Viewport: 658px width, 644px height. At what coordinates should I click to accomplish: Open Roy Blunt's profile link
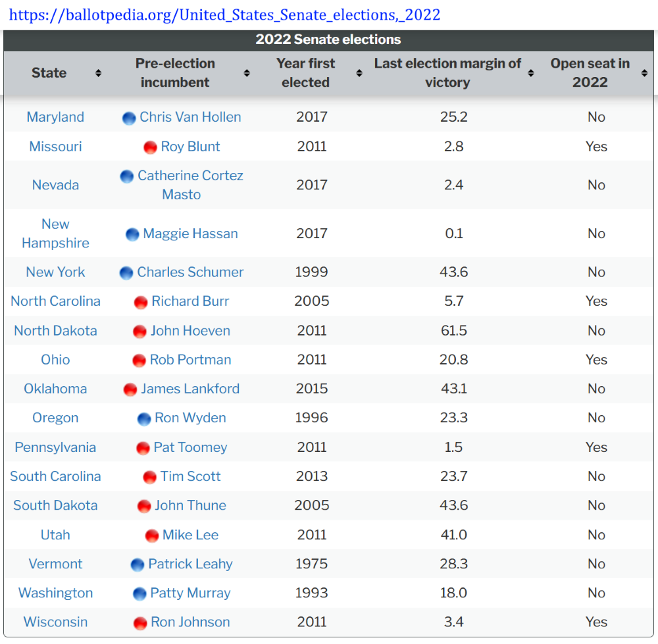[x=190, y=147]
